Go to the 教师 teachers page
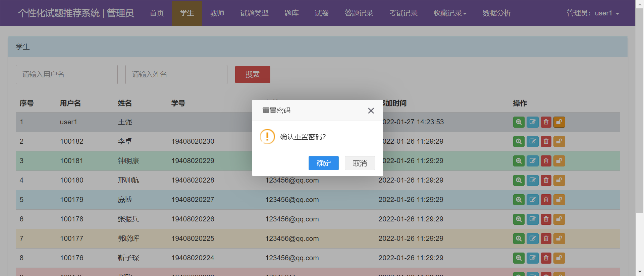 click(217, 13)
